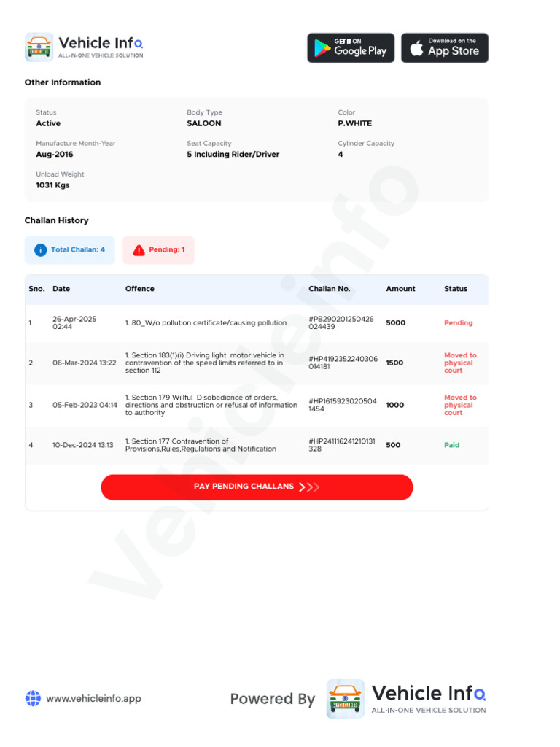560x747 pixels.
Task: Click the footer Vehicle Info car logo
Action: [x=345, y=699]
